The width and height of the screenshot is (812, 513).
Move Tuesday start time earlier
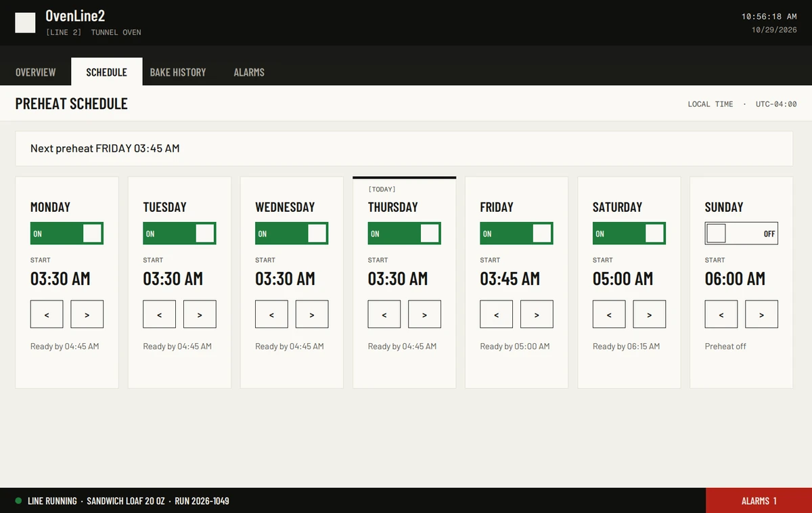(x=159, y=315)
